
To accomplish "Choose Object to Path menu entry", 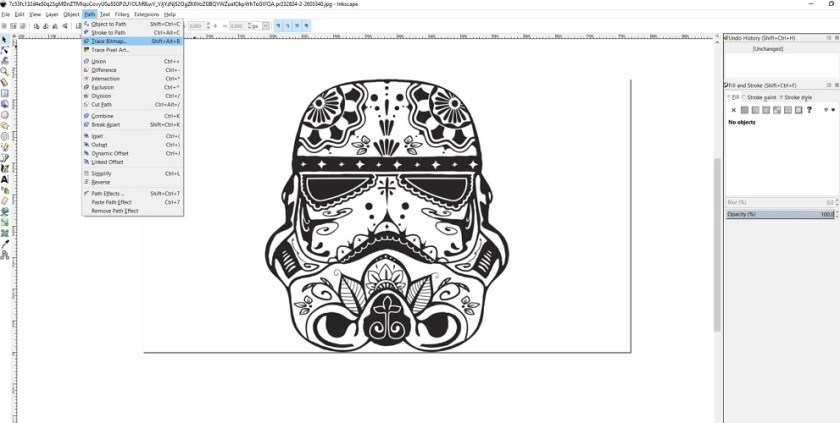I will pyautogui.click(x=109, y=24).
